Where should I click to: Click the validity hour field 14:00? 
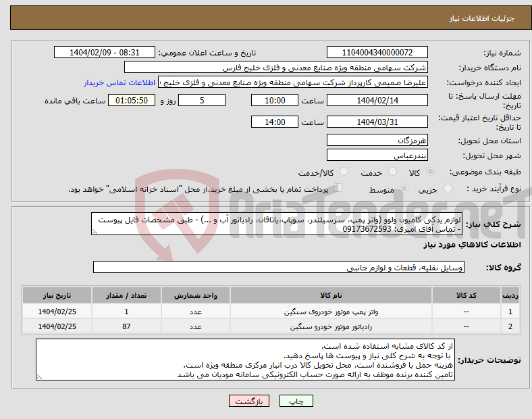coord(275,122)
